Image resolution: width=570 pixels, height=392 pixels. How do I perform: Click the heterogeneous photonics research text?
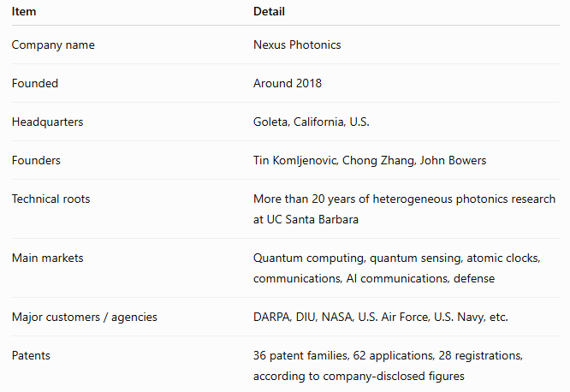coord(404,199)
